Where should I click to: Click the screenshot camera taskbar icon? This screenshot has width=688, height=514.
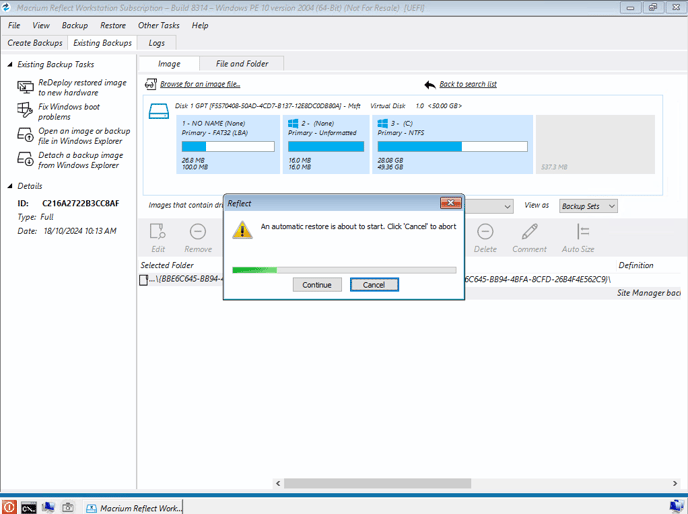[68, 507]
